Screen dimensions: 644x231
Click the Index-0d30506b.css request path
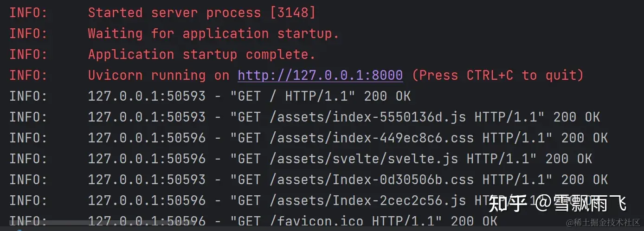coord(372,180)
